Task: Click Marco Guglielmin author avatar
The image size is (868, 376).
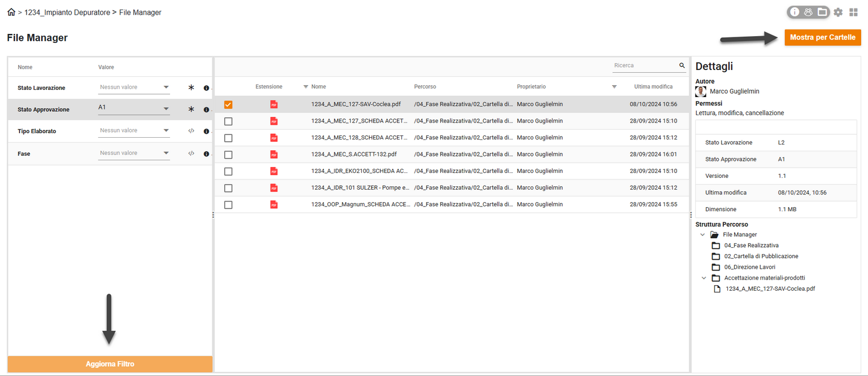Action: tap(701, 91)
